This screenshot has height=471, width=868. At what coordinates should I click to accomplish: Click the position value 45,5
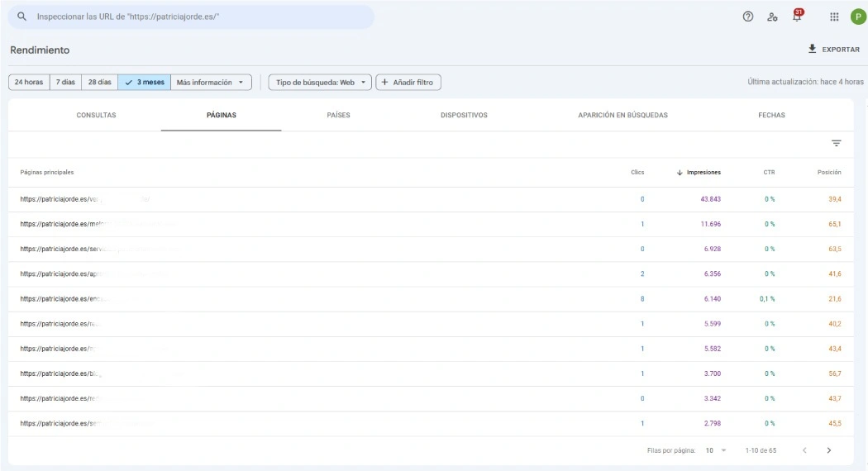click(835, 423)
